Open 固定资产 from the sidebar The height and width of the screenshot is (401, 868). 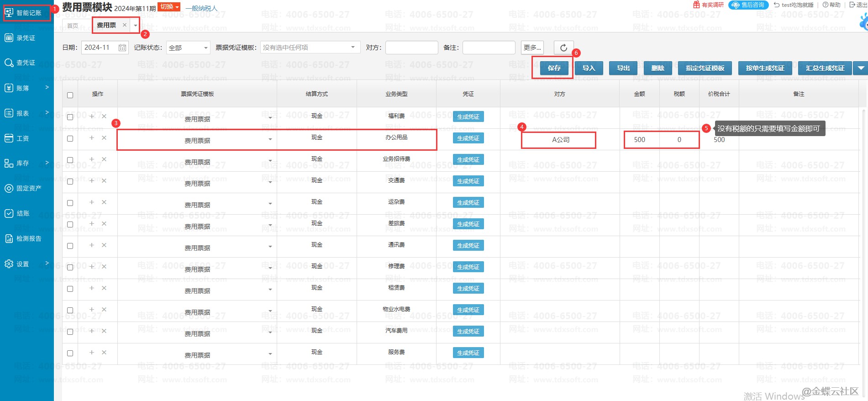click(9, 188)
